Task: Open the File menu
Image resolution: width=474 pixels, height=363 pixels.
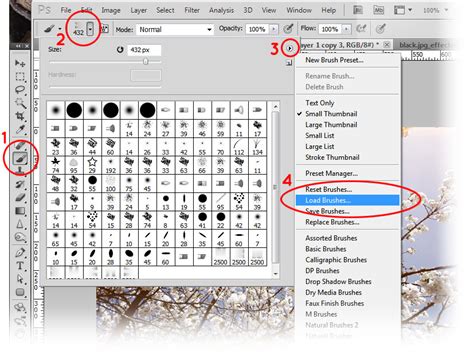Action: pos(66,10)
